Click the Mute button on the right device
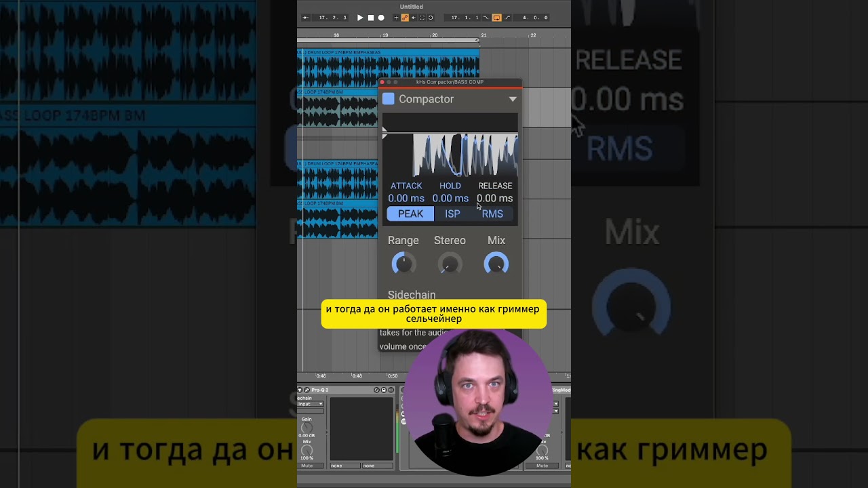 pos(542,466)
